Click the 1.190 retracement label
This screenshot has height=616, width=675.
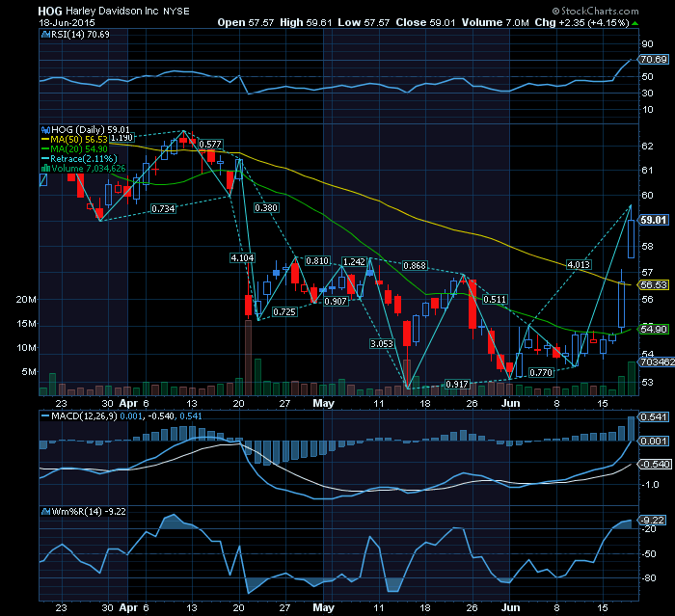[x=121, y=138]
